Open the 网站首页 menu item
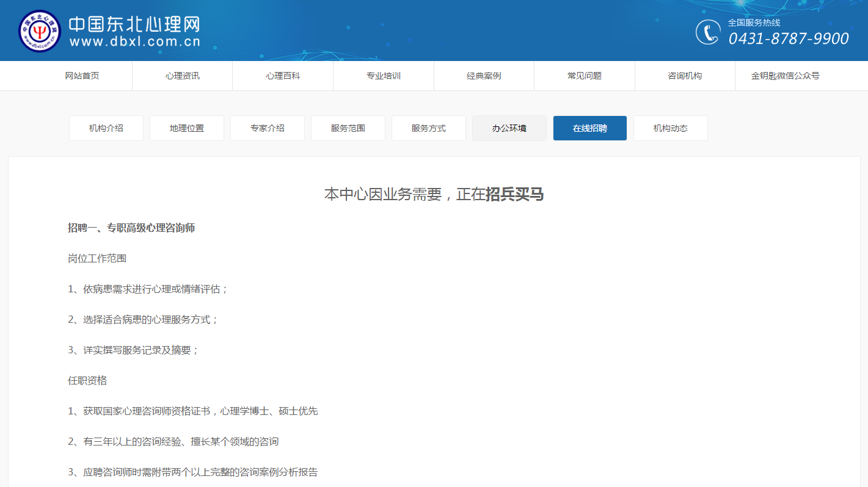 (x=82, y=76)
